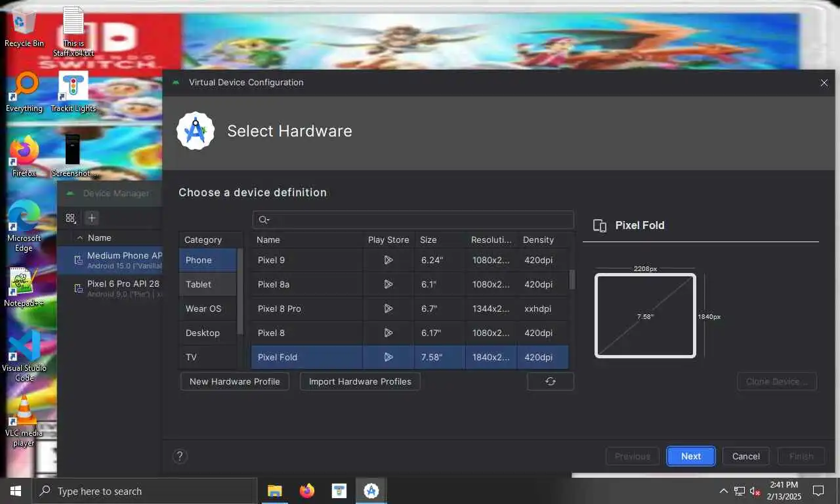Sort by the Size column header
The height and width of the screenshot is (504, 840).
pyautogui.click(x=440, y=240)
